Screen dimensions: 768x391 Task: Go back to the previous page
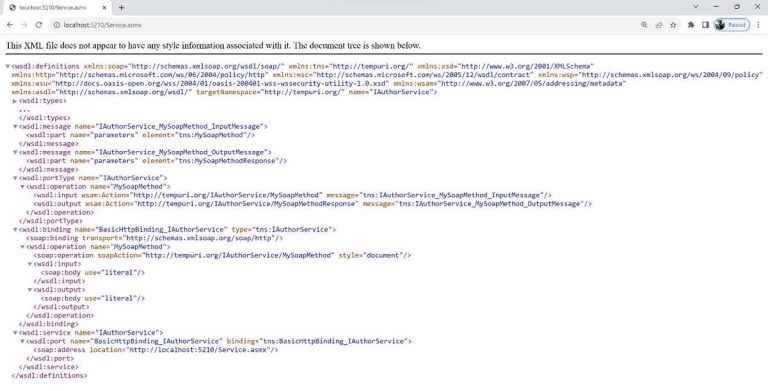click(x=10, y=24)
